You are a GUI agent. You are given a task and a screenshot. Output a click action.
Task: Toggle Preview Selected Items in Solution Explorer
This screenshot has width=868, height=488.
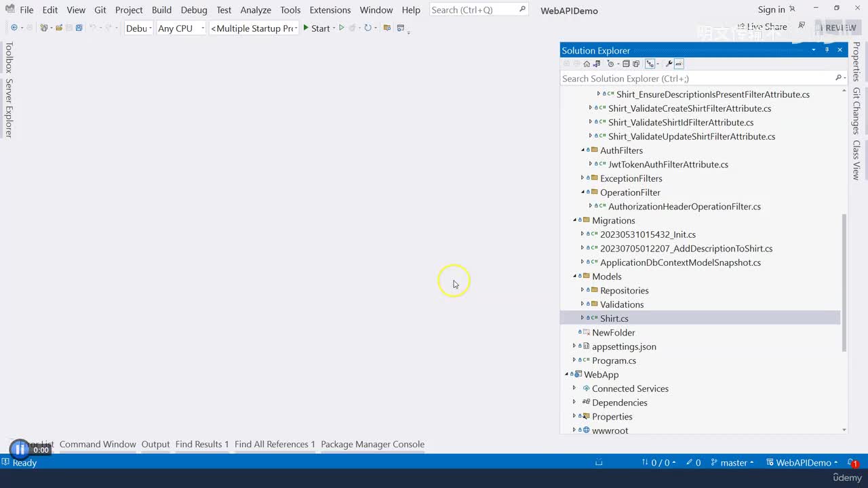(x=679, y=64)
